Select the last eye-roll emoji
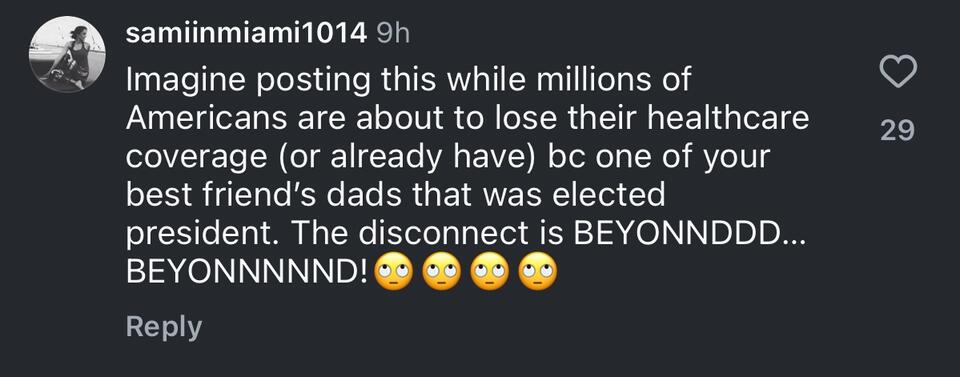The image size is (960, 377). [538, 271]
